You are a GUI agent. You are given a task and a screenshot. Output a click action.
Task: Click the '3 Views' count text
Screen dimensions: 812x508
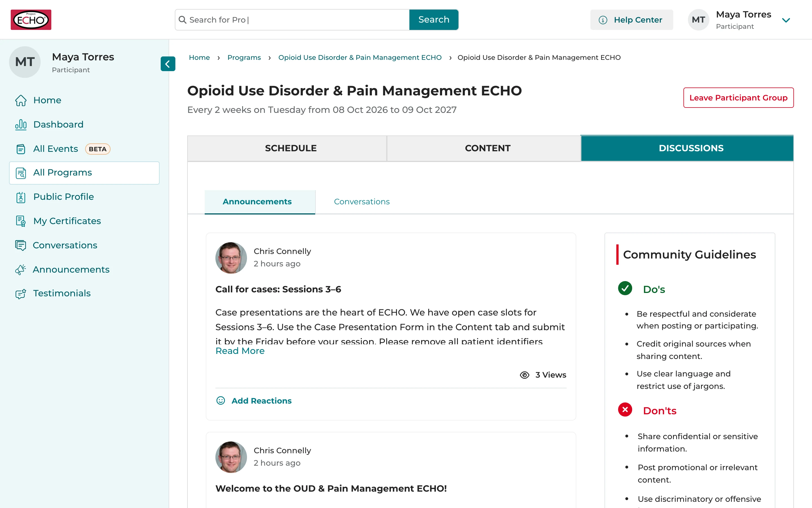[x=551, y=375]
